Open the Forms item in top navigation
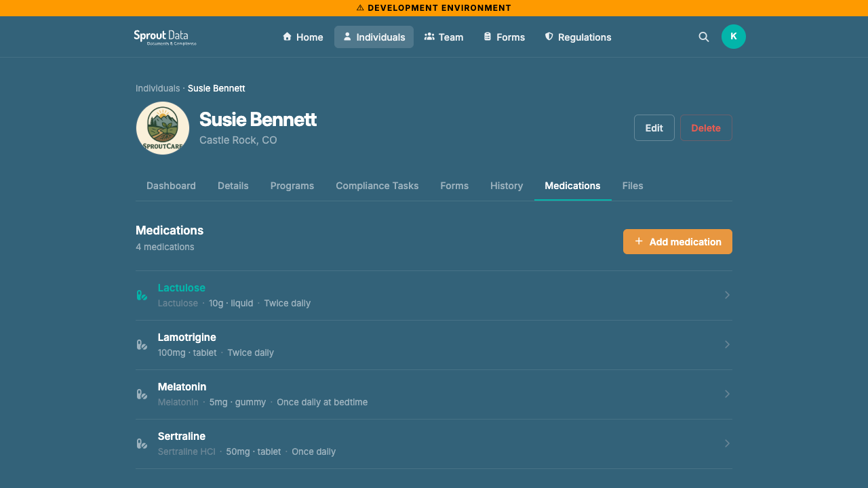The image size is (868, 488). pyautogui.click(x=504, y=37)
